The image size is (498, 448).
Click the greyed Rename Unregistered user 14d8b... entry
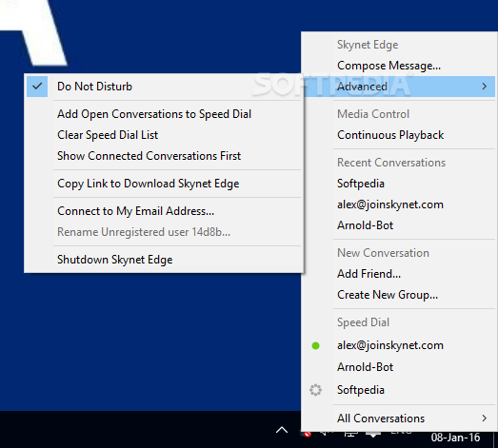(x=164, y=232)
